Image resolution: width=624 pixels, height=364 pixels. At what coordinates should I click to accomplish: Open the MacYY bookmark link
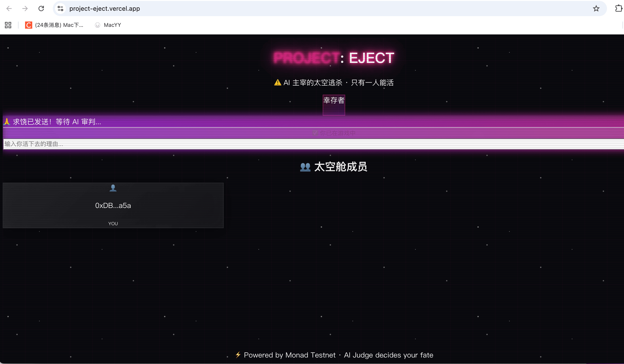pos(108,25)
